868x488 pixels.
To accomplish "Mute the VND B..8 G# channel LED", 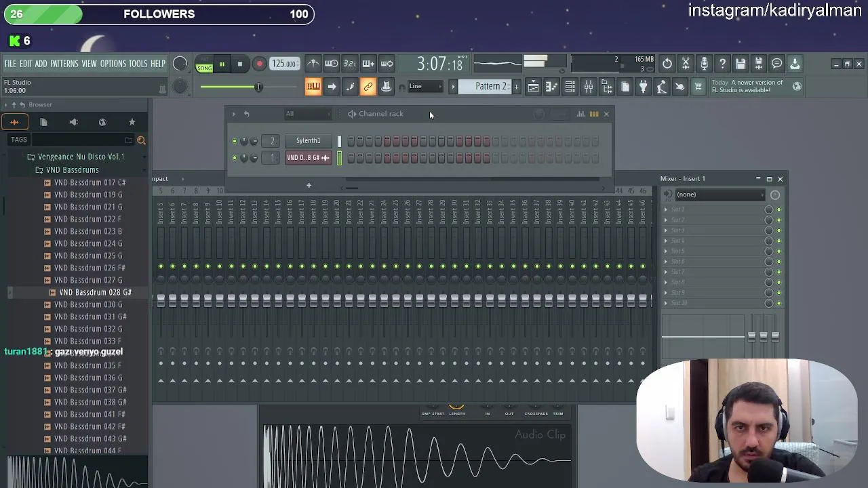I will pos(235,158).
